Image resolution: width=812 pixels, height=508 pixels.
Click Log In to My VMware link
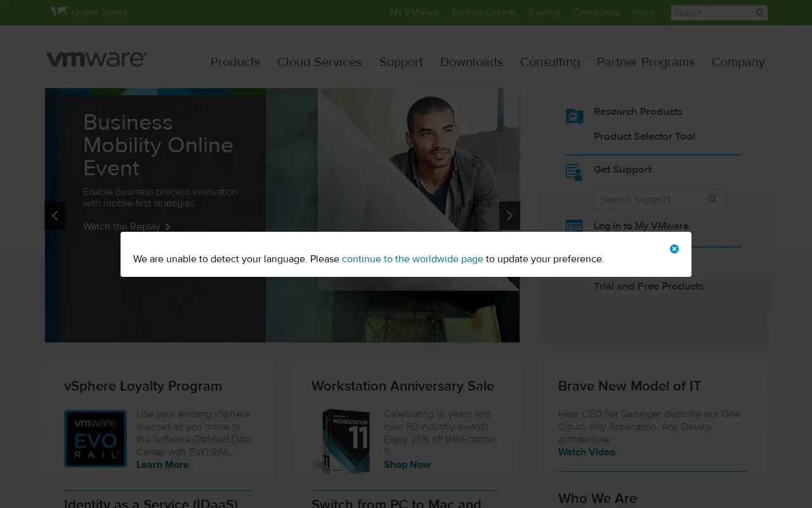point(641,226)
